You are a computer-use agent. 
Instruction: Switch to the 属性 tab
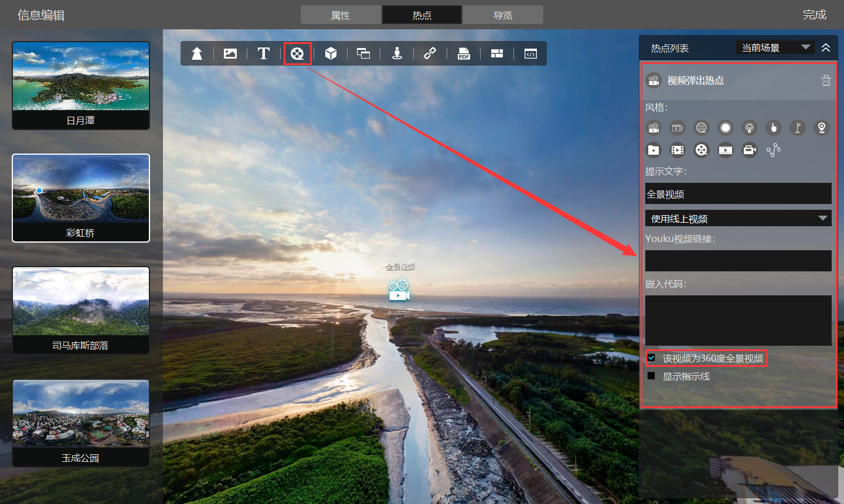tap(341, 15)
